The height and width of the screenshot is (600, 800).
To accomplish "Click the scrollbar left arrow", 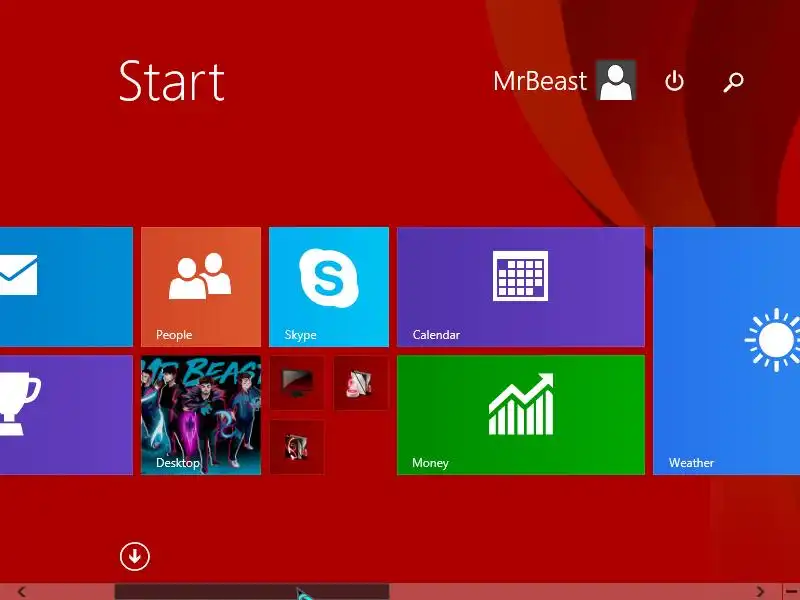I will pyautogui.click(x=21, y=592).
